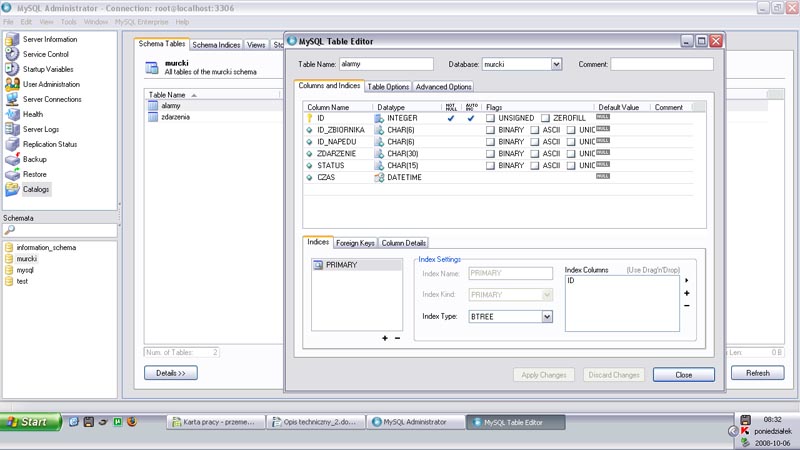
Task: Toggle NOT NULL check for ID column
Action: click(x=451, y=118)
